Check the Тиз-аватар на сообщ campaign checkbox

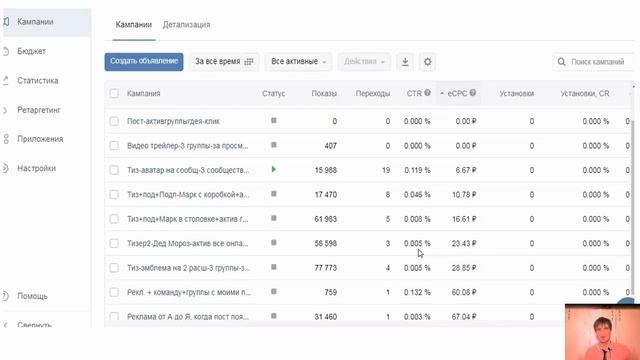point(114,170)
